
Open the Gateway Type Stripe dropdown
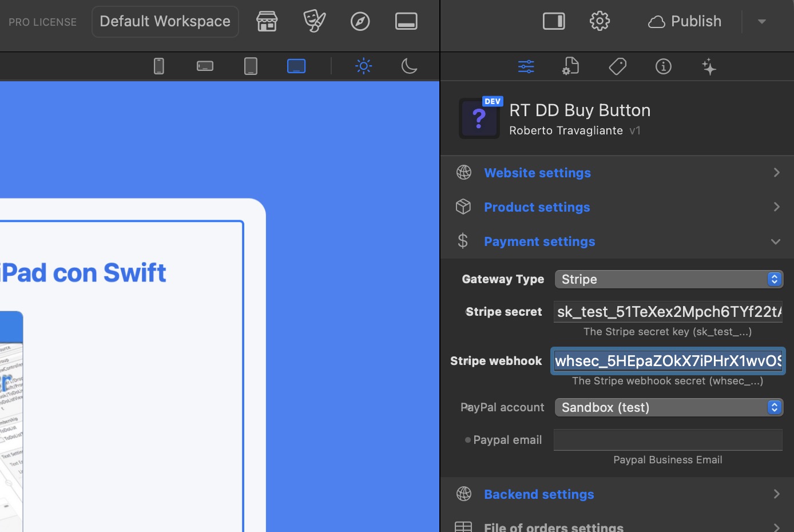pos(669,279)
